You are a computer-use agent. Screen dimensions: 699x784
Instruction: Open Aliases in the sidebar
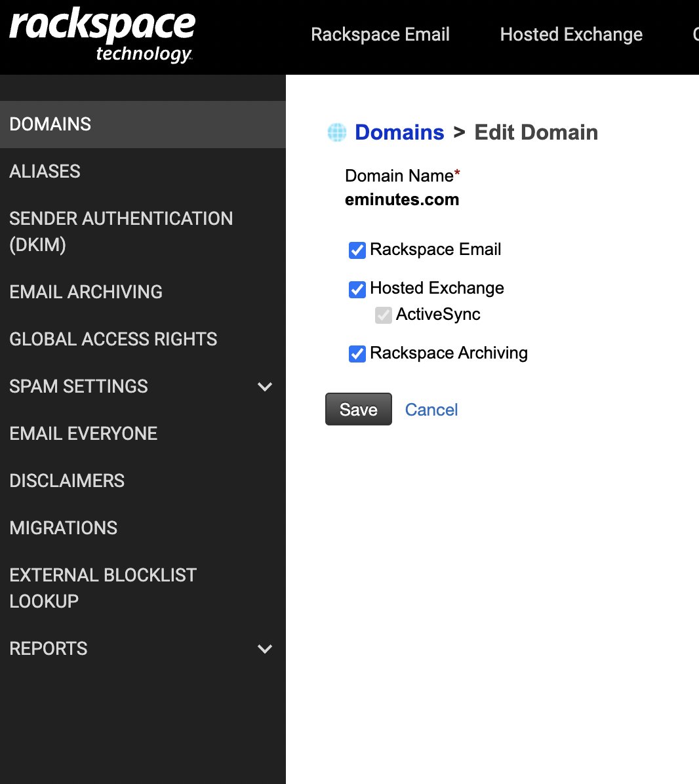pyautogui.click(x=142, y=172)
